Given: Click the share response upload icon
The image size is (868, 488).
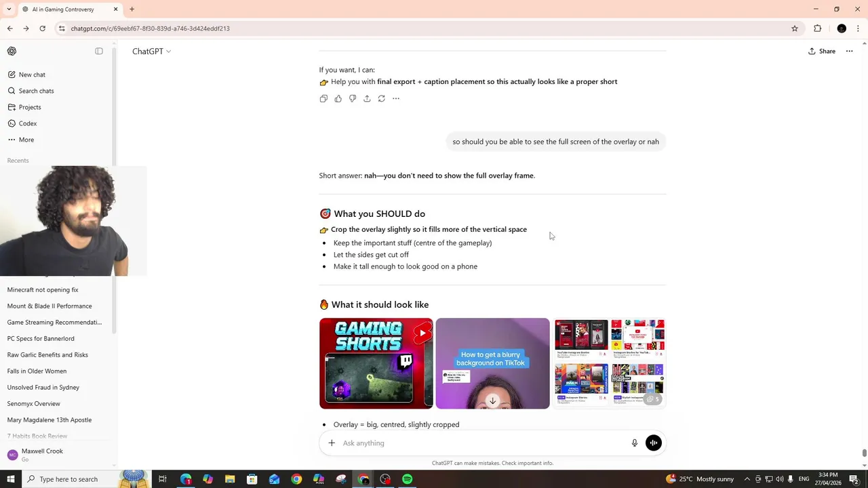Looking at the screenshot, I should pos(367,99).
